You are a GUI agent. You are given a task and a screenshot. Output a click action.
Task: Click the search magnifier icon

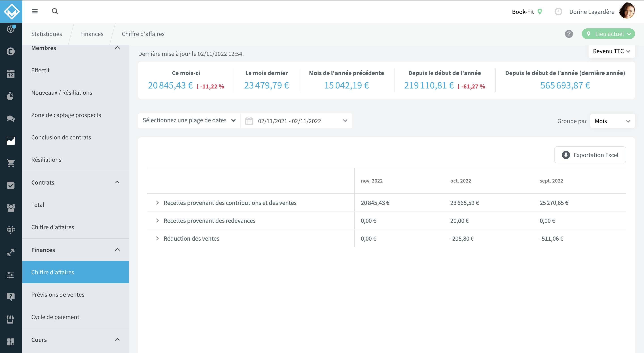(55, 11)
